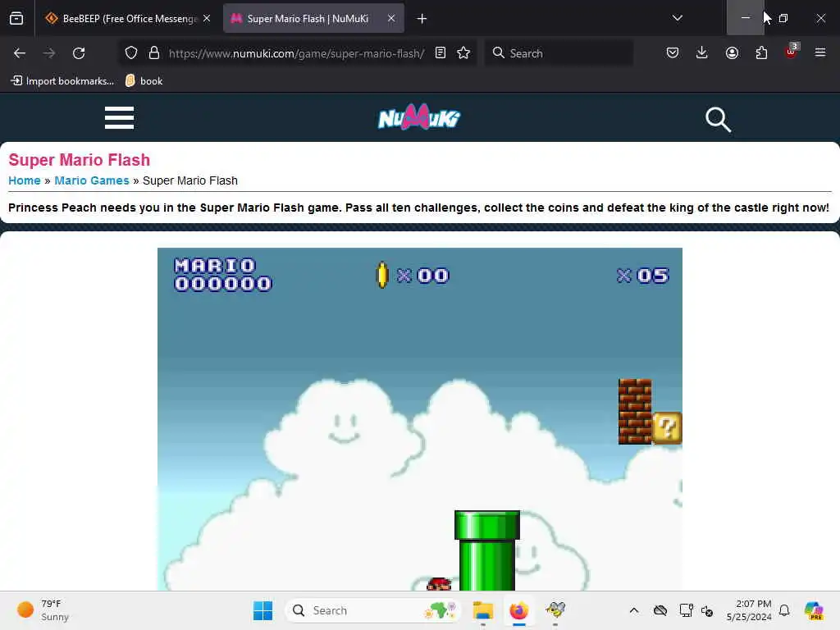Open Save to Pocket icon

[x=673, y=52]
